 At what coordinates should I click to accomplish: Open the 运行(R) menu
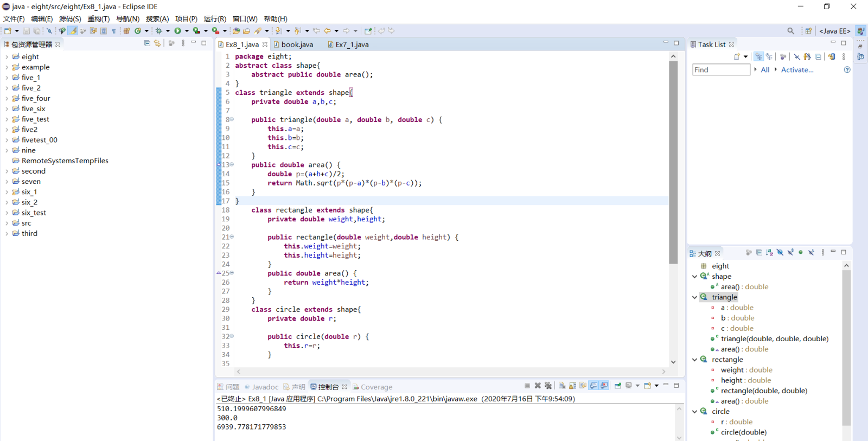pos(215,19)
